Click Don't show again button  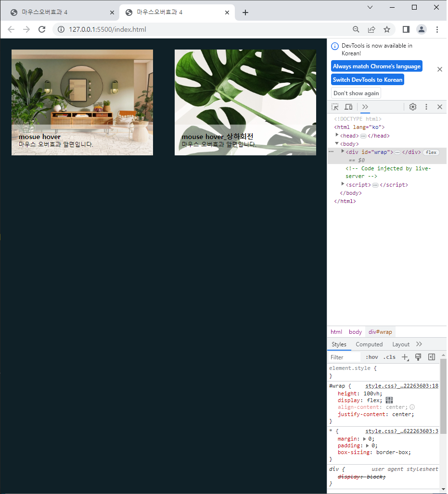356,93
